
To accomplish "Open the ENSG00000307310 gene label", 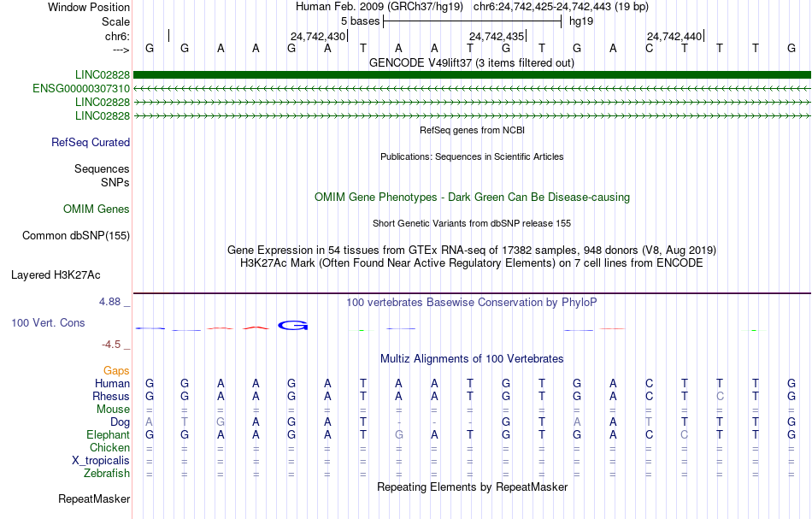I will pyautogui.click(x=81, y=89).
